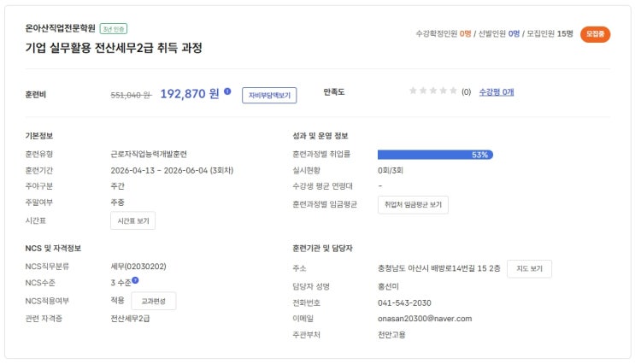Click the phone number 041-543-2030
The image size is (635, 364).
(404, 302)
